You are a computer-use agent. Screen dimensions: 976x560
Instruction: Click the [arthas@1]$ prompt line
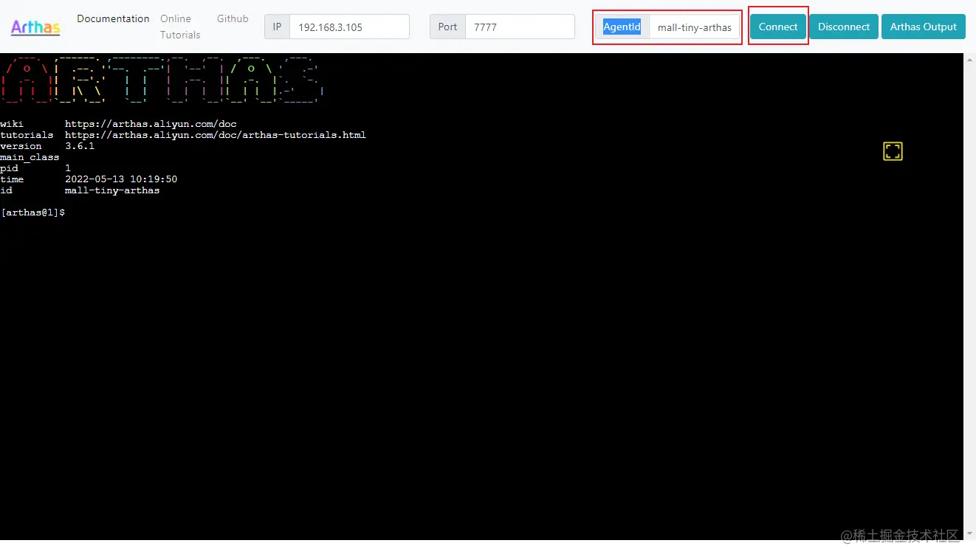(32, 212)
